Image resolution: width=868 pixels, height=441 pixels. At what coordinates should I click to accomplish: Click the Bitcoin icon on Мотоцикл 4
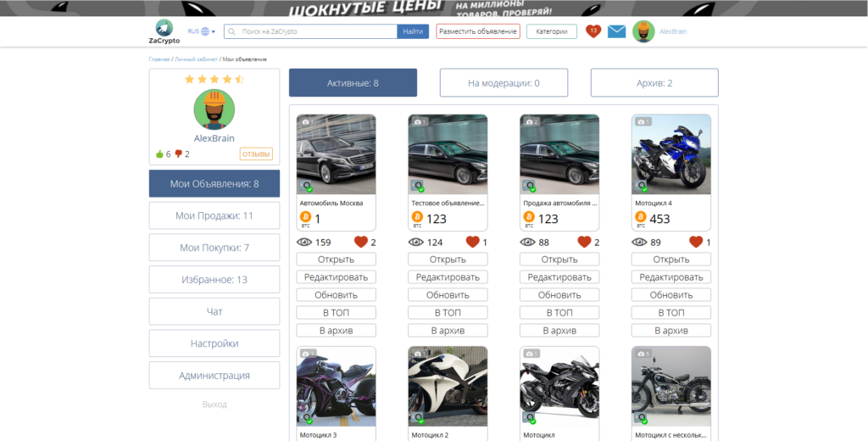[x=641, y=216]
